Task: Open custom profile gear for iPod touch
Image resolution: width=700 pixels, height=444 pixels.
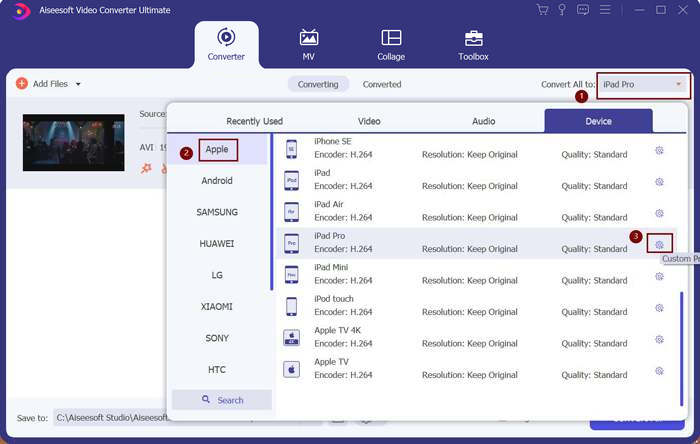Action: pos(659,308)
